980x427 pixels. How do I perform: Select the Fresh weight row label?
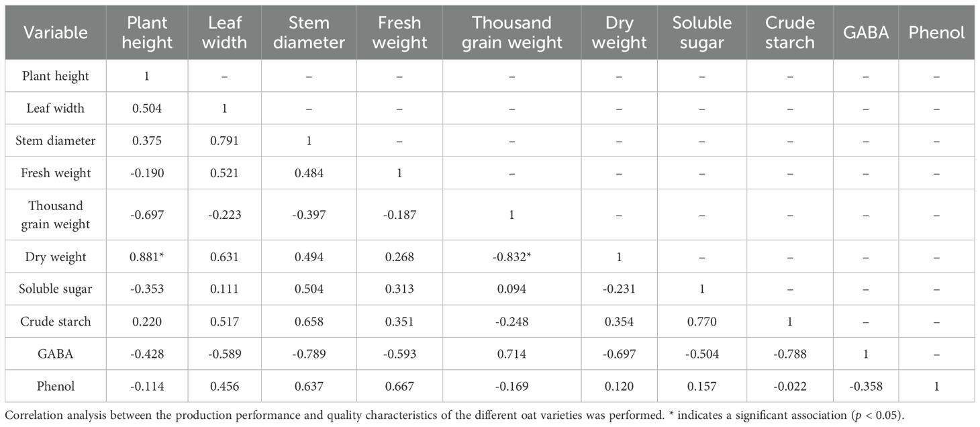coord(54,173)
